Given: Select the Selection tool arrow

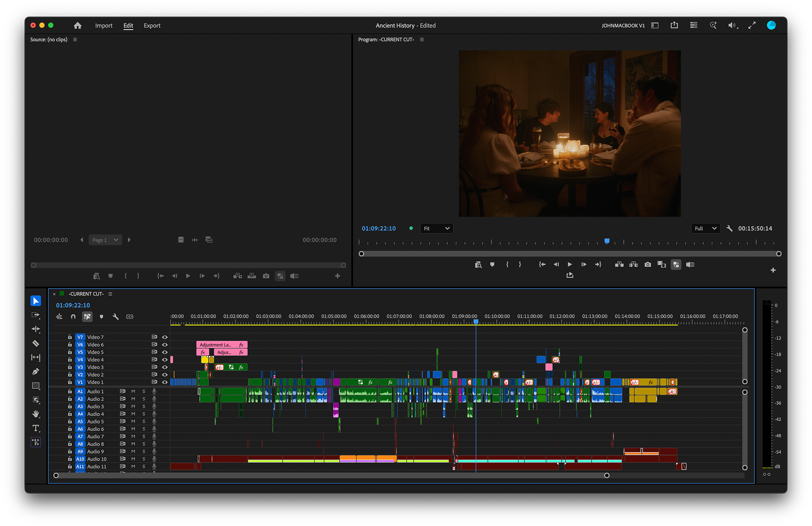Looking at the screenshot, I should (36, 301).
